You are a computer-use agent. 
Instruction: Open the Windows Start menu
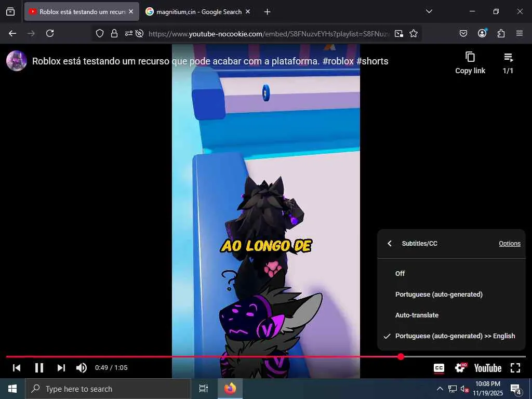point(12,389)
